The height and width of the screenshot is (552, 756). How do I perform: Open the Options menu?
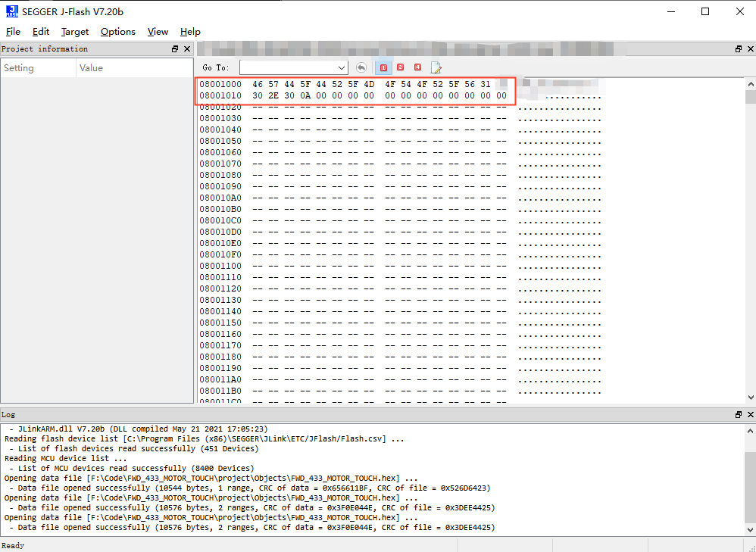click(x=117, y=32)
